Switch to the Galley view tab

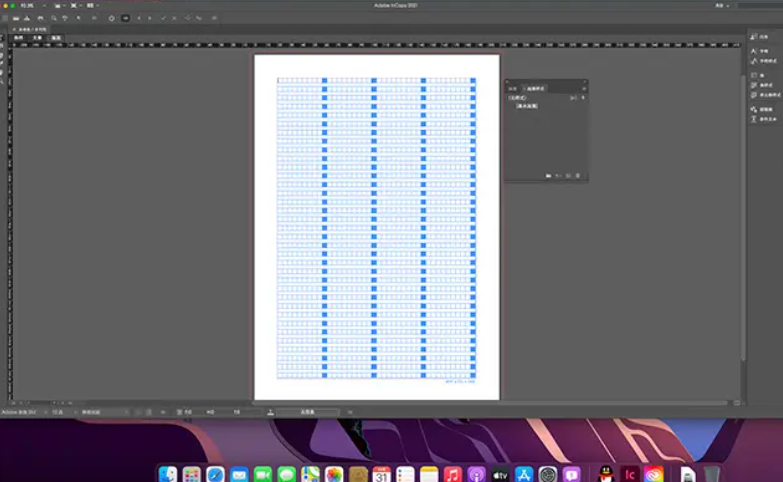[x=19, y=38]
